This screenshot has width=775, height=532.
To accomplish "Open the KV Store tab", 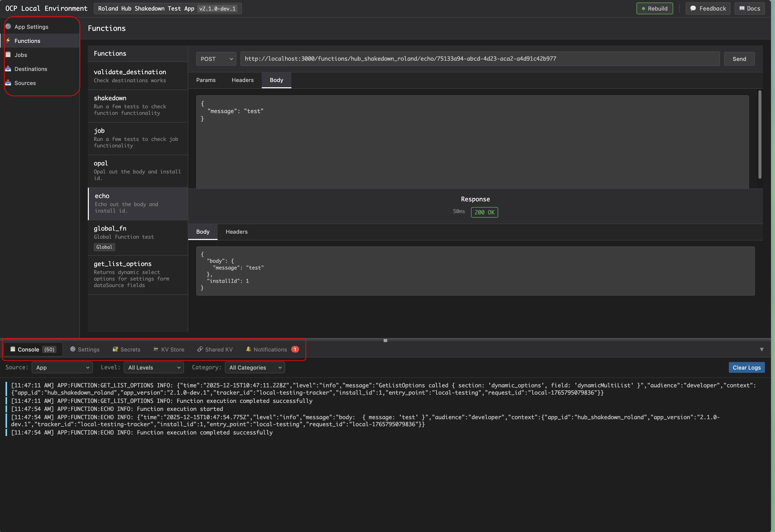I will [169, 349].
